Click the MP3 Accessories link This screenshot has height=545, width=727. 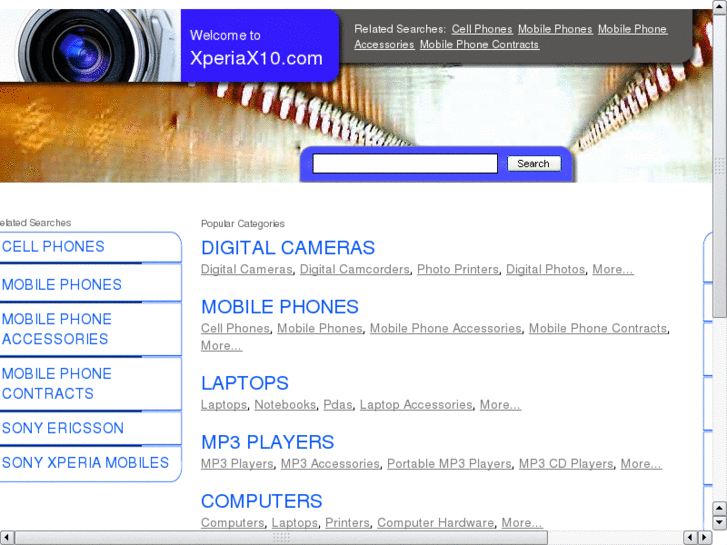coord(330,464)
